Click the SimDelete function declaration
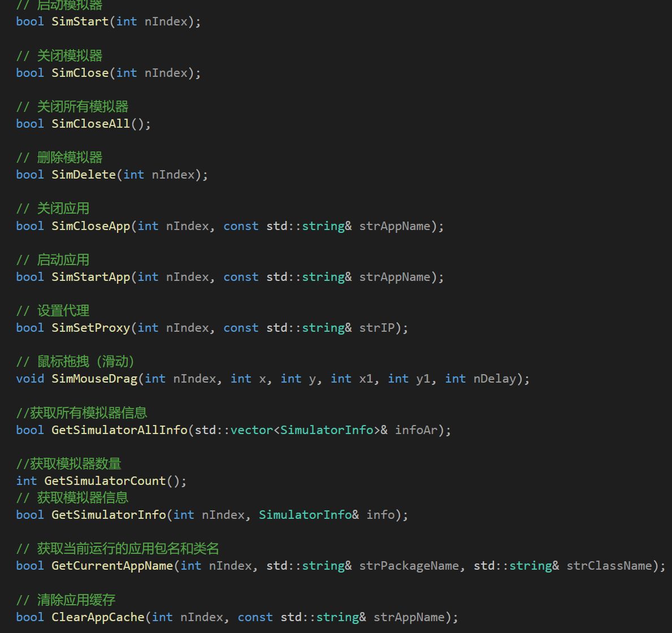Image resolution: width=672 pixels, height=633 pixels. (112, 175)
